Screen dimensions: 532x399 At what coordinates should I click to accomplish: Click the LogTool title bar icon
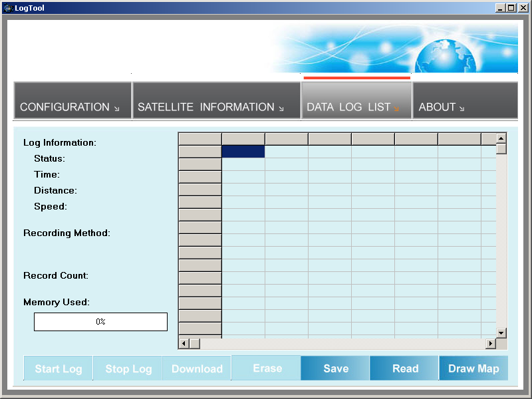pyautogui.click(x=8, y=8)
